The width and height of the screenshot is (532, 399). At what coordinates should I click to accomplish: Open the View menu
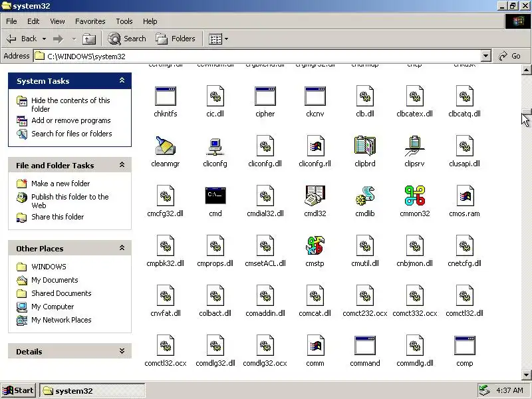pyautogui.click(x=57, y=21)
